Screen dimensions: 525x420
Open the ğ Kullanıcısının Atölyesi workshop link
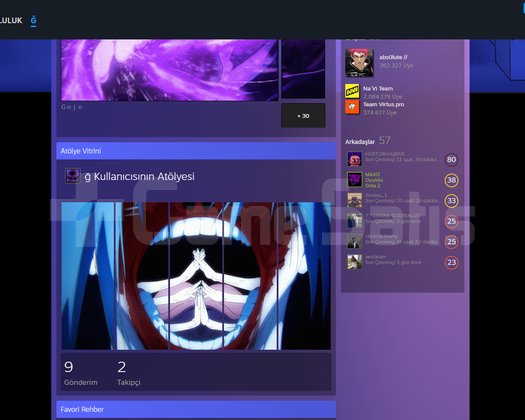(x=140, y=177)
